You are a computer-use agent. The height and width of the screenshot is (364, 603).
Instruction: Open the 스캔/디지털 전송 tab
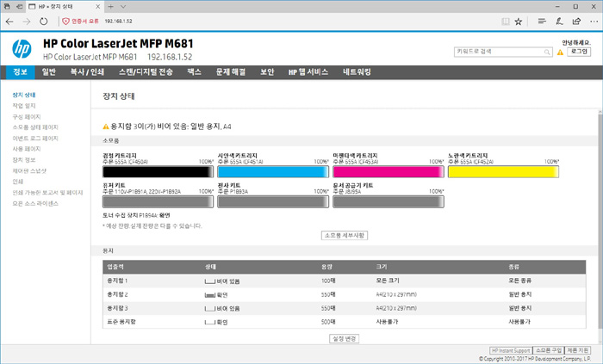coord(146,72)
